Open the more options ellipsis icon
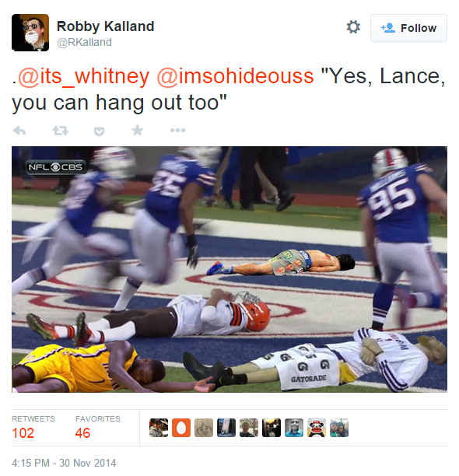This screenshot has width=459, height=476. 177,131
